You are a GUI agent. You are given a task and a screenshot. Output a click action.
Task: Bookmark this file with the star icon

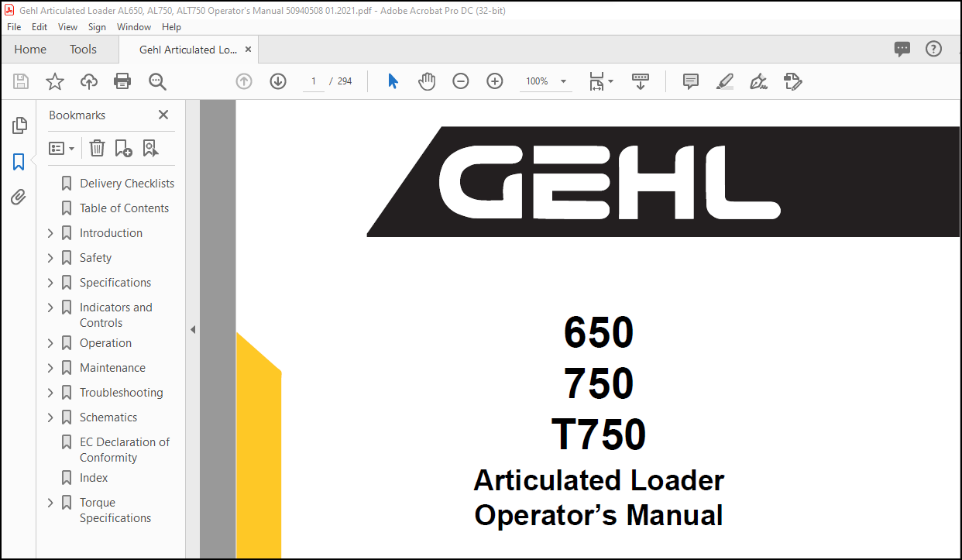(x=55, y=81)
